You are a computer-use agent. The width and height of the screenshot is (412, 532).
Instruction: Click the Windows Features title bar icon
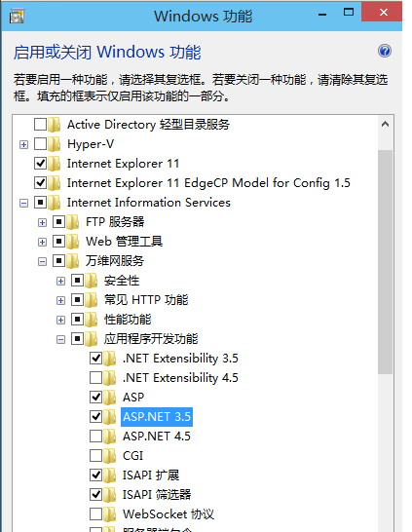(17, 17)
